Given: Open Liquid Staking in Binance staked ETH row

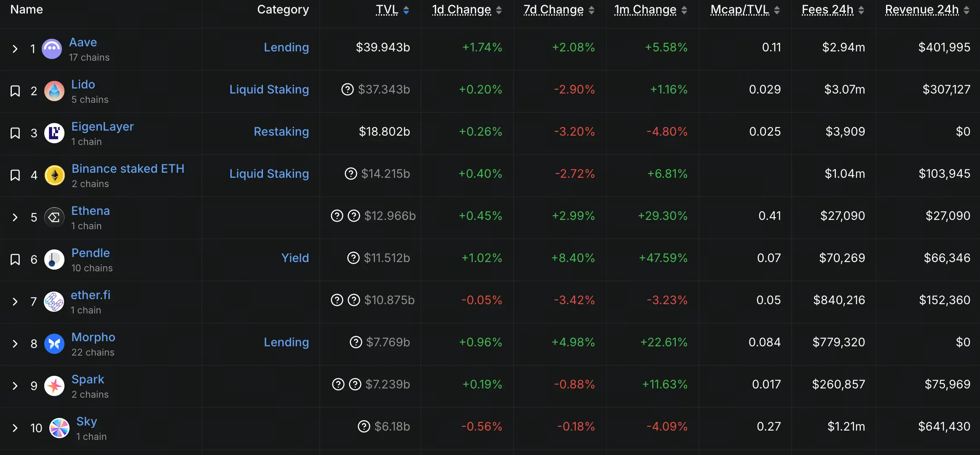Looking at the screenshot, I should (x=269, y=174).
